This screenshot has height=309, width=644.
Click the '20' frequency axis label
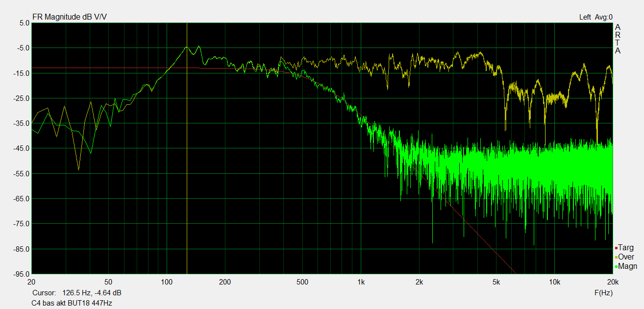coord(31,282)
